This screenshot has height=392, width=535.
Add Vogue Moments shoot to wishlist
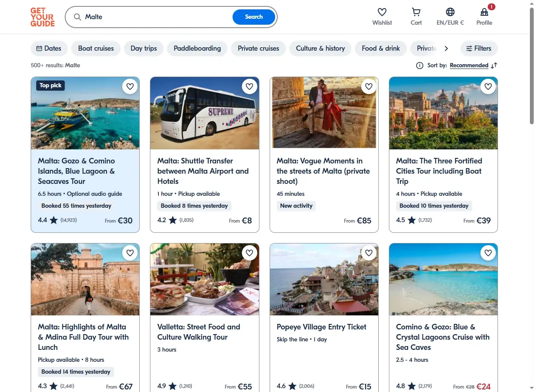point(369,87)
